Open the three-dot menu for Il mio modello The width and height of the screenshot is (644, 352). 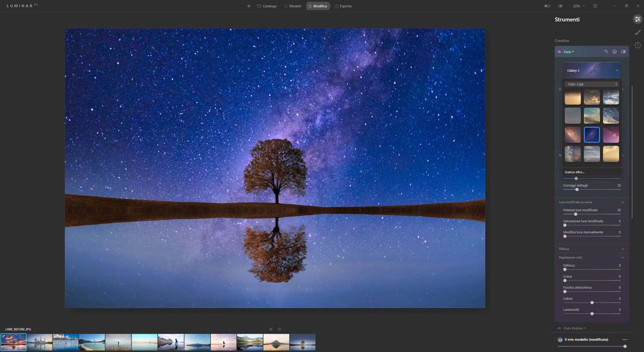point(624,340)
